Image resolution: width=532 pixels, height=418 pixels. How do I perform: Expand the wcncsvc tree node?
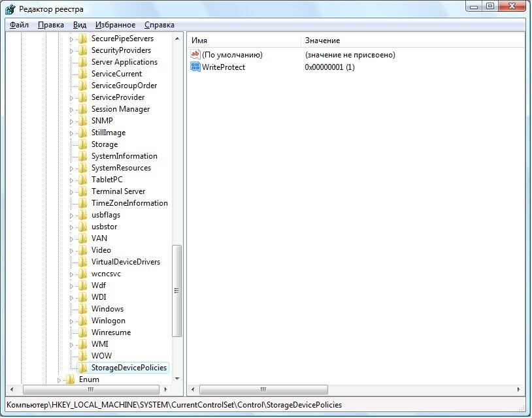tap(71, 274)
